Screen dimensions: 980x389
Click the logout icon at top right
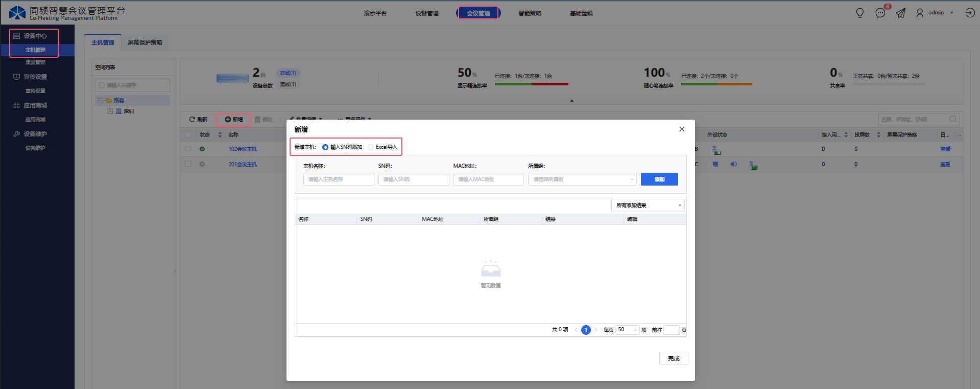[970, 13]
